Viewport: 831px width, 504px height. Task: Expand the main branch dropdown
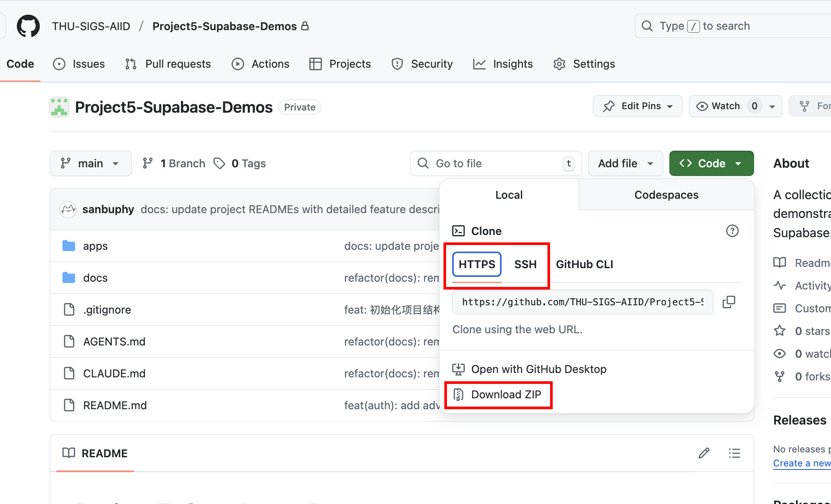tap(90, 163)
